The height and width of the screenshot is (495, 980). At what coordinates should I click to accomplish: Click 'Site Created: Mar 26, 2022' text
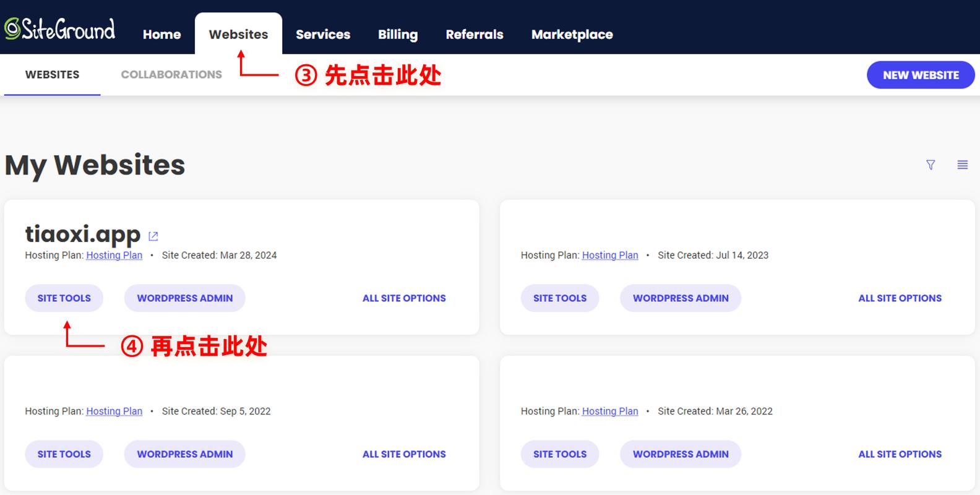(x=715, y=411)
